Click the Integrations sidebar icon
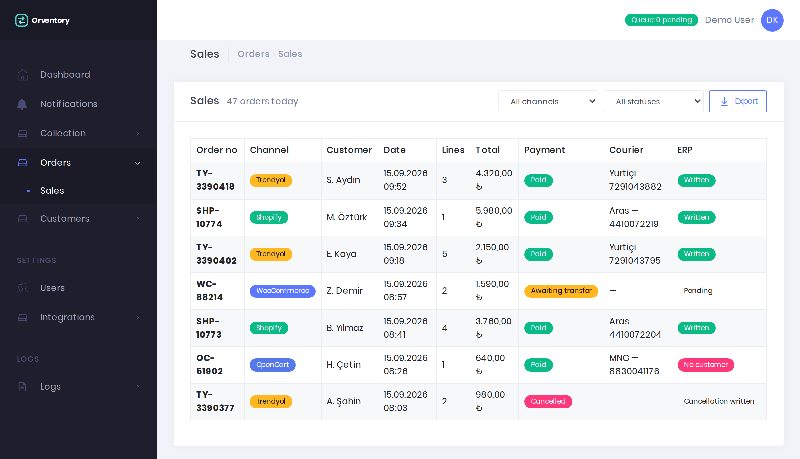The width and height of the screenshot is (800, 459). 22,317
